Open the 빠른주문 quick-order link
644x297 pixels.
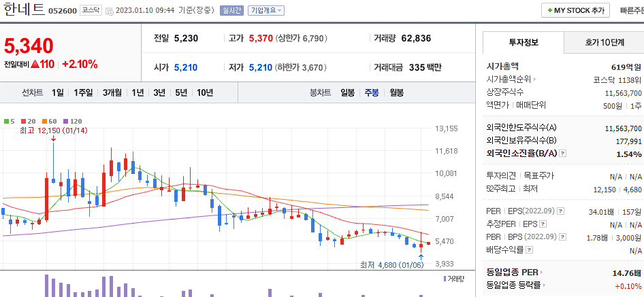pos(632,11)
